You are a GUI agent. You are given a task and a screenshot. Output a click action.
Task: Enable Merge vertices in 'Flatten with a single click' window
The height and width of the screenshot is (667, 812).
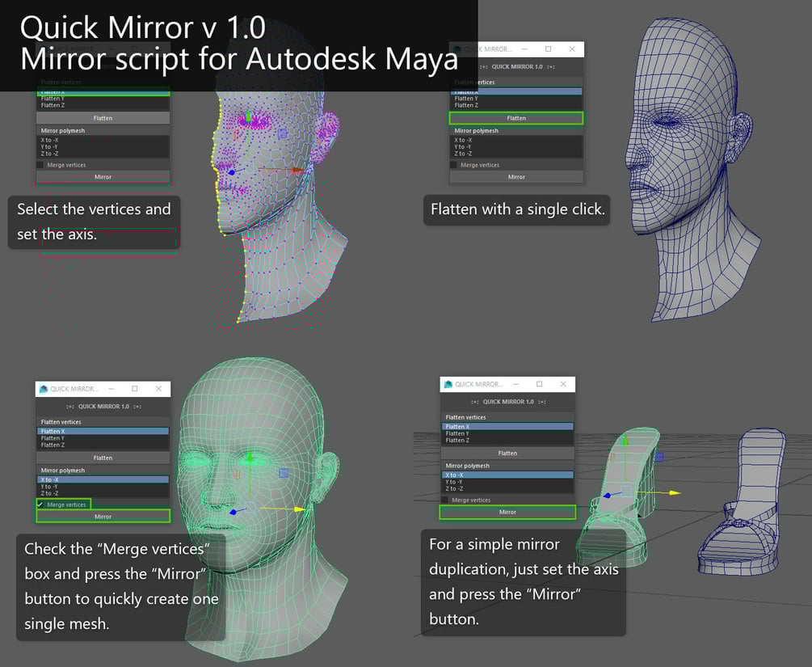[x=453, y=165]
